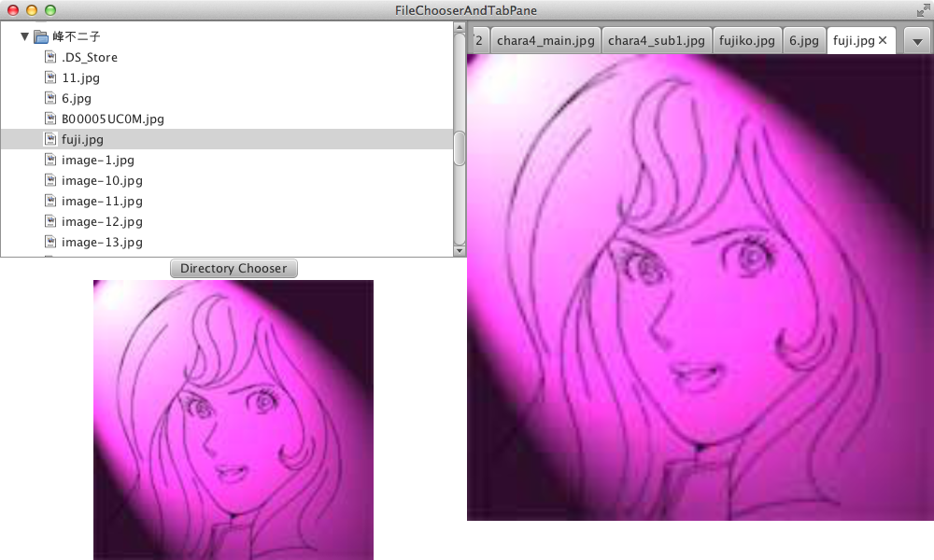Click the file icon beside fuji.jpg in tree
934x560 pixels.
50,139
